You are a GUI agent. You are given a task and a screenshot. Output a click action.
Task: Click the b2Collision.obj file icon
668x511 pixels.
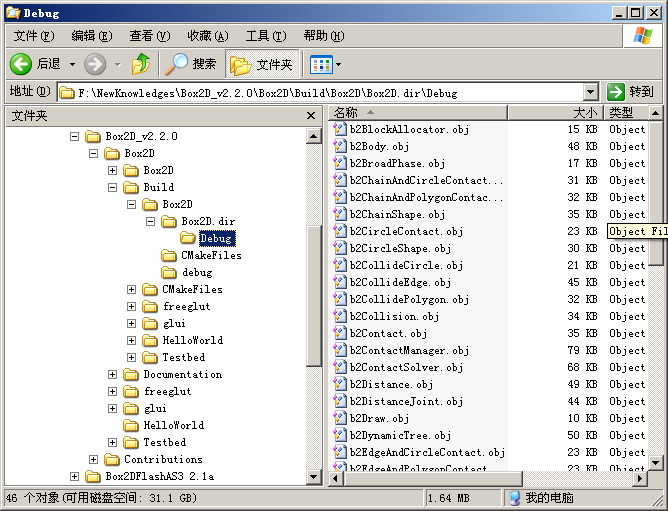pos(340,316)
